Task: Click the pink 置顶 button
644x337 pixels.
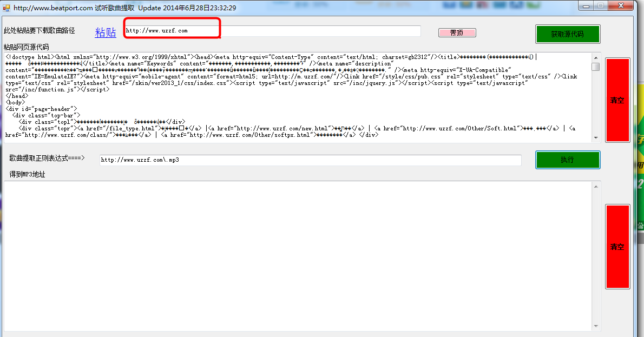Action: (x=457, y=33)
